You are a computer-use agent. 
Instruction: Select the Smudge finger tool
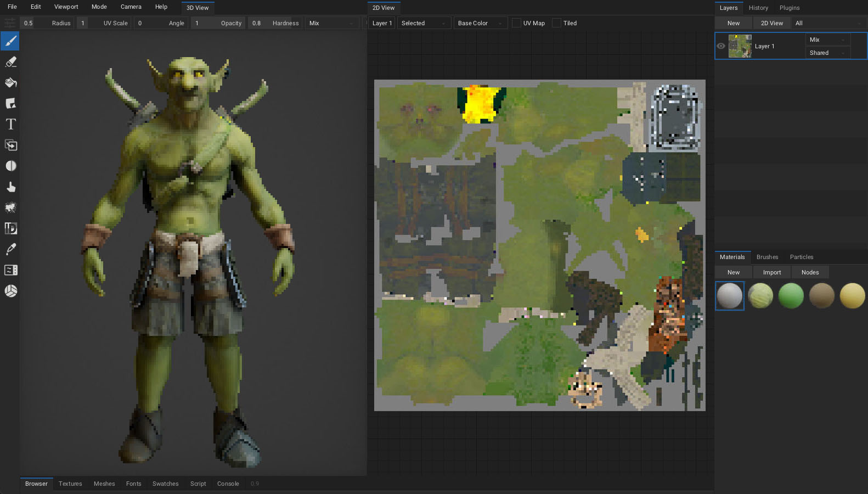[10, 187]
